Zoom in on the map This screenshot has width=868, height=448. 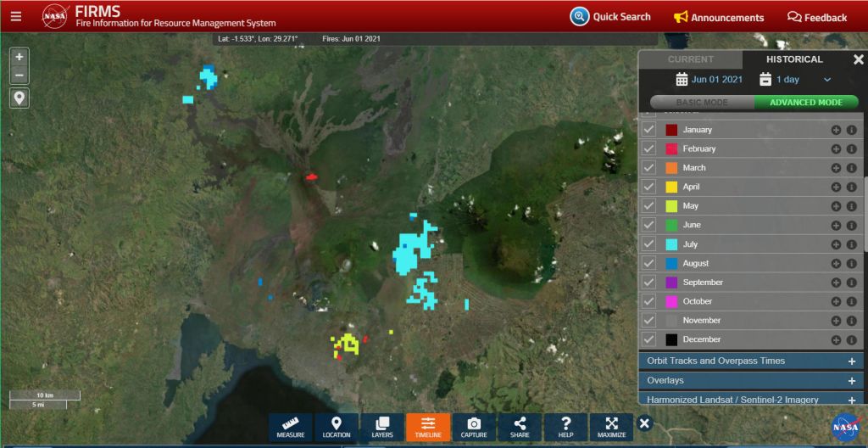19,56
